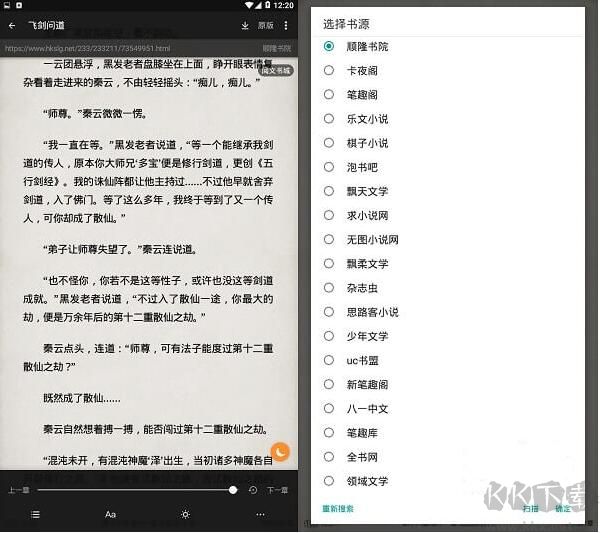Click the chapter progress slider handle
This screenshot has height=533, width=600.
tap(233, 490)
